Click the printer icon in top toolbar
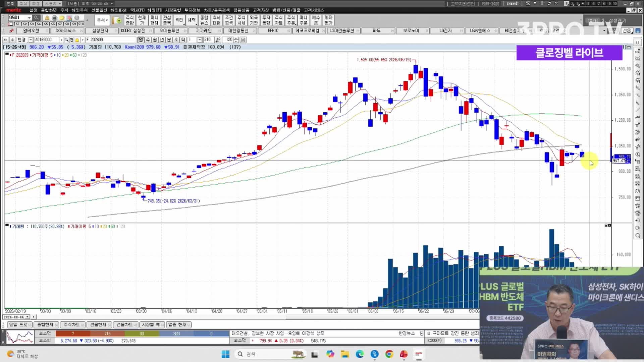Screen dimensions: 644x362 click(55, 17)
